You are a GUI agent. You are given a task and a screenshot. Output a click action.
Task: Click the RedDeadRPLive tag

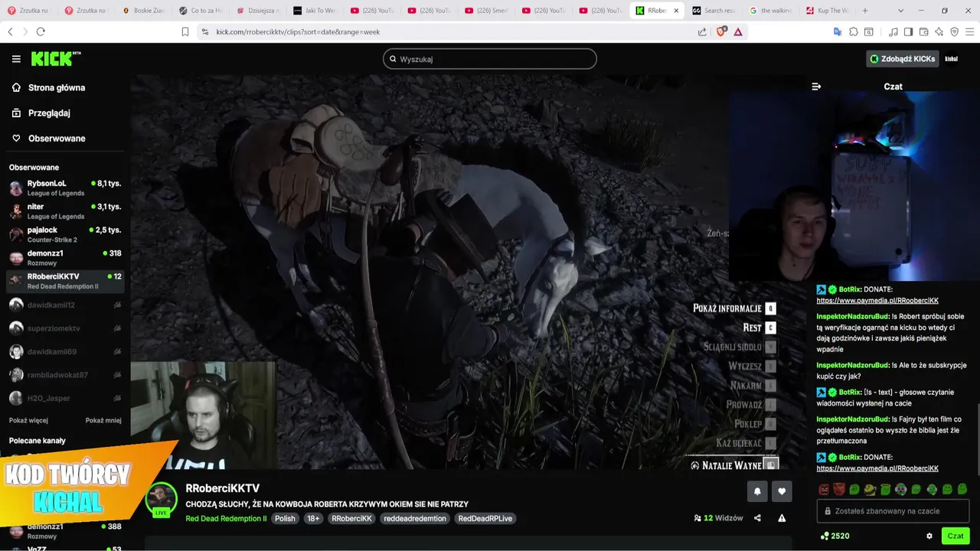point(485,518)
